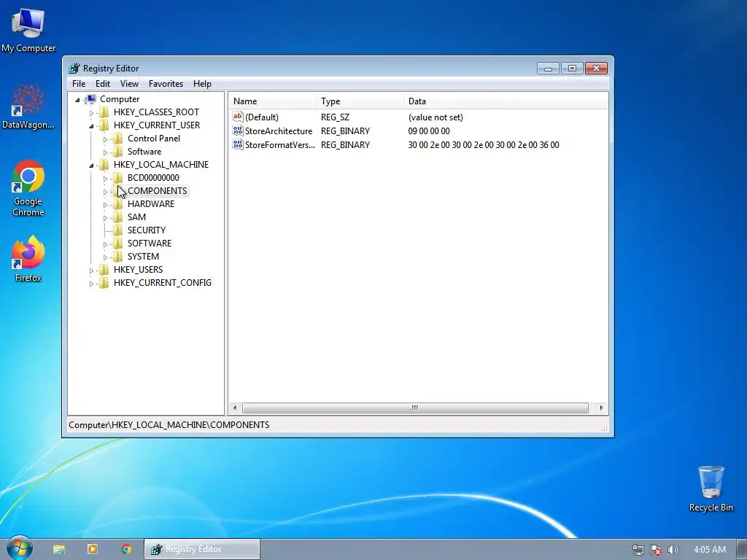
Task: Click the HKEY_USERS folder icon
Action: point(104,270)
